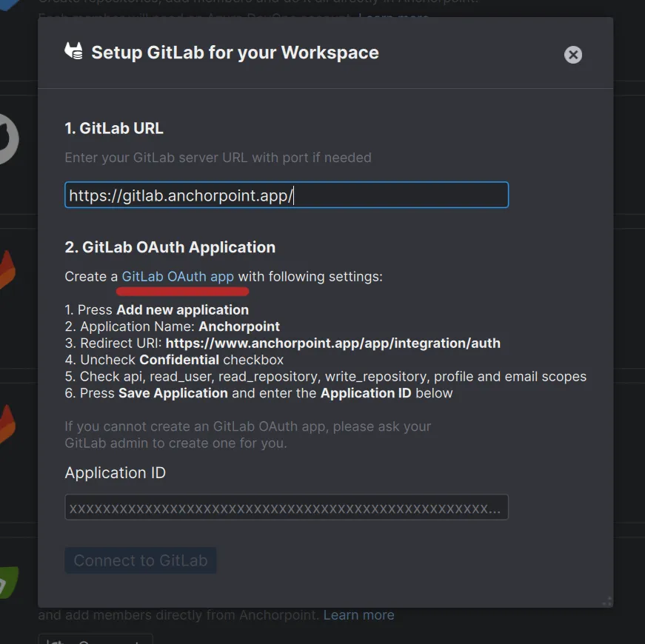Click the Learn more link at the bottom
This screenshot has height=644, width=645.
(358, 614)
